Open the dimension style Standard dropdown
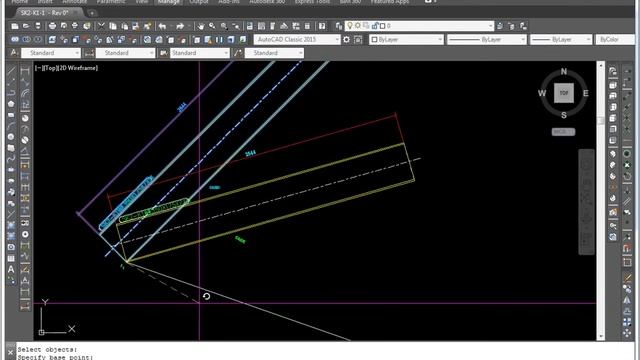 [x=125, y=53]
